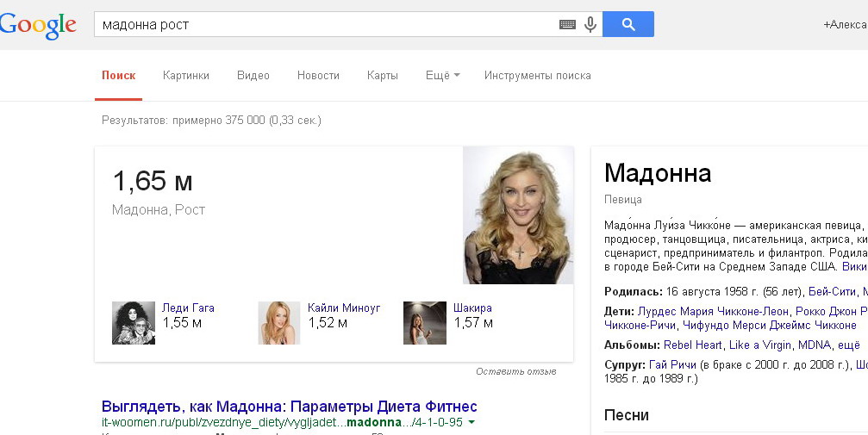Open the on-screen keyboard icon
This screenshot has height=435, width=868.
pyautogui.click(x=566, y=25)
